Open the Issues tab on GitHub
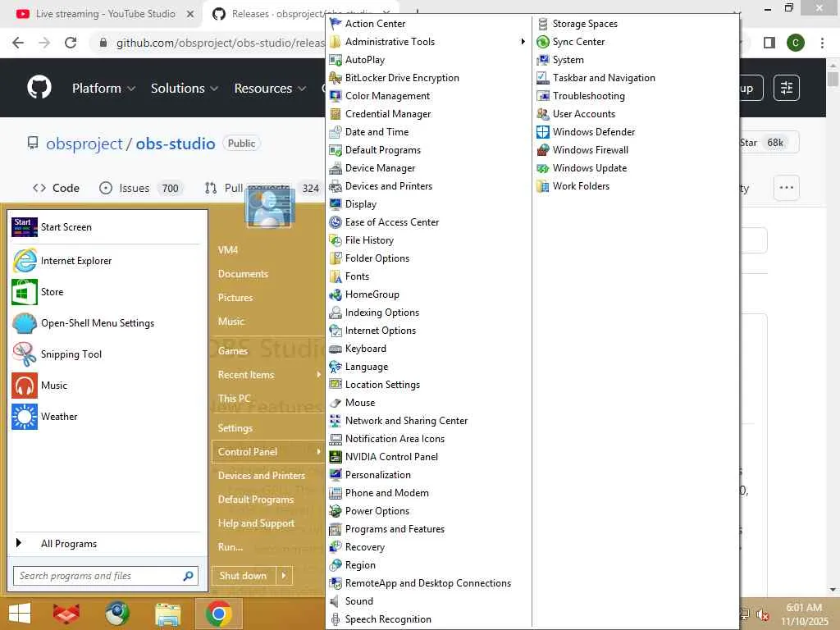Viewport: 840px width, 630px height. (140, 188)
